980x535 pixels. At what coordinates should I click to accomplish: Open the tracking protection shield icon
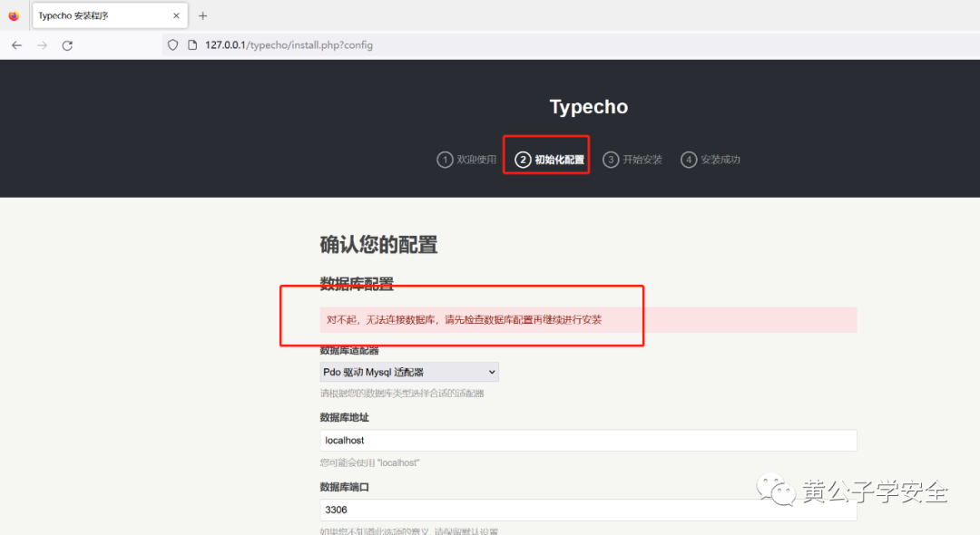pos(171,44)
